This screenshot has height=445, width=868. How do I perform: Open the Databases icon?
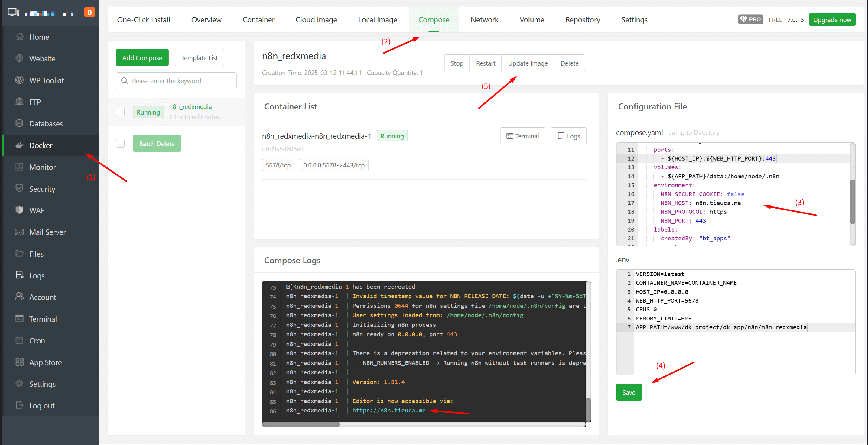tap(20, 123)
